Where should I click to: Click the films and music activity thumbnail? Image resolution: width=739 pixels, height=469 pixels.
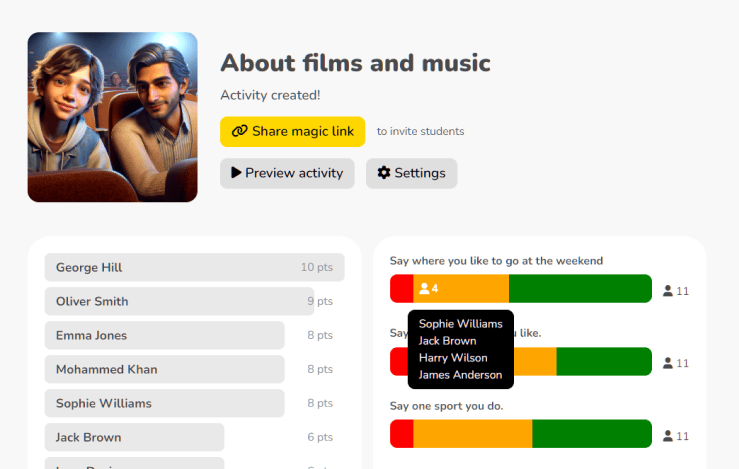[112, 117]
